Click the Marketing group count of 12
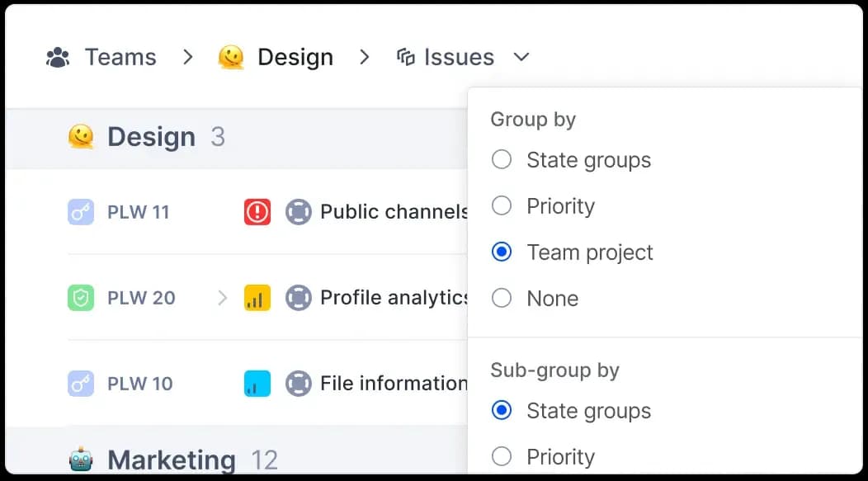Viewport: 868px width, 481px height. tap(264, 460)
